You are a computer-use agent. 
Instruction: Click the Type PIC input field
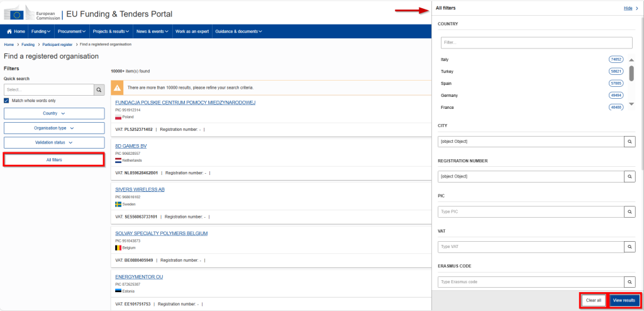(531, 212)
